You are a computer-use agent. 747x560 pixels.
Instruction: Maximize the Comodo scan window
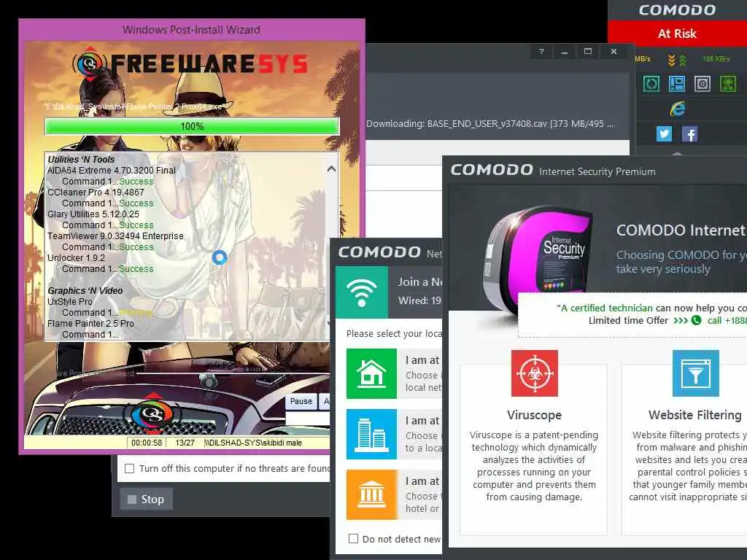point(588,52)
